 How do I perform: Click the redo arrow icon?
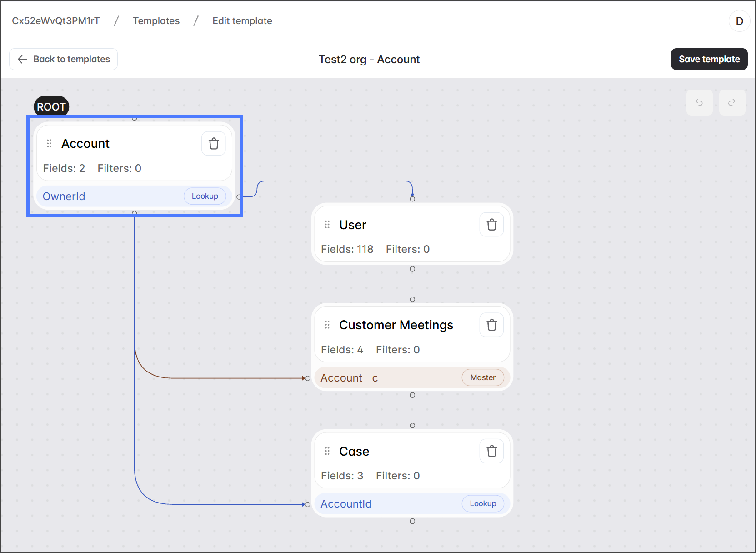coord(732,102)
